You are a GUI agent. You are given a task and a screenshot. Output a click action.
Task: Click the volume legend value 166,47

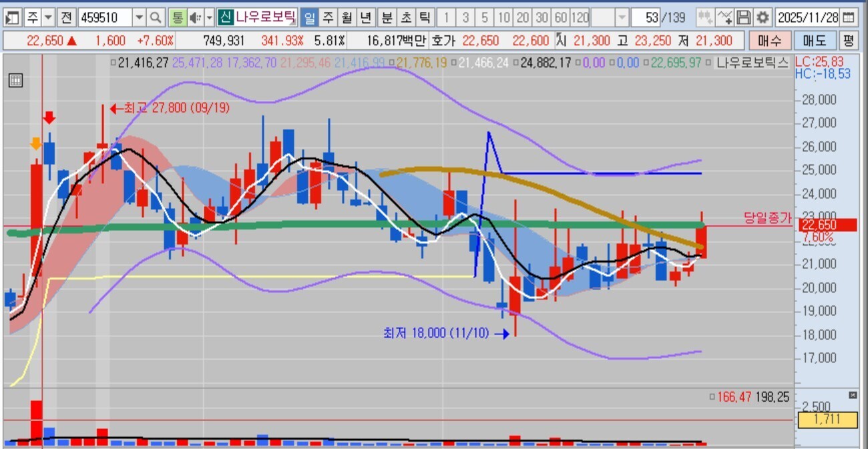(734, 398)
